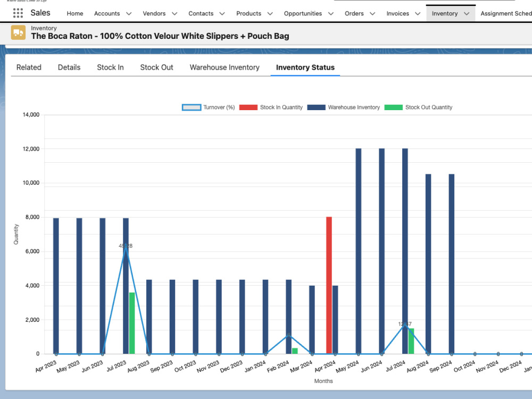
Task: Toggle the Turnover (%) legend swatch
Action: pyautogui.click(x=192, y=107)
